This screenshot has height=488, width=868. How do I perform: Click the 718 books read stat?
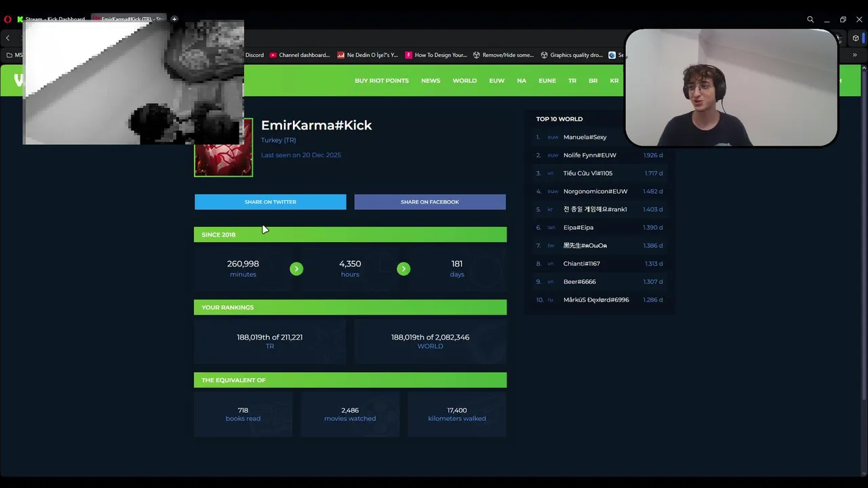(243, 414)
